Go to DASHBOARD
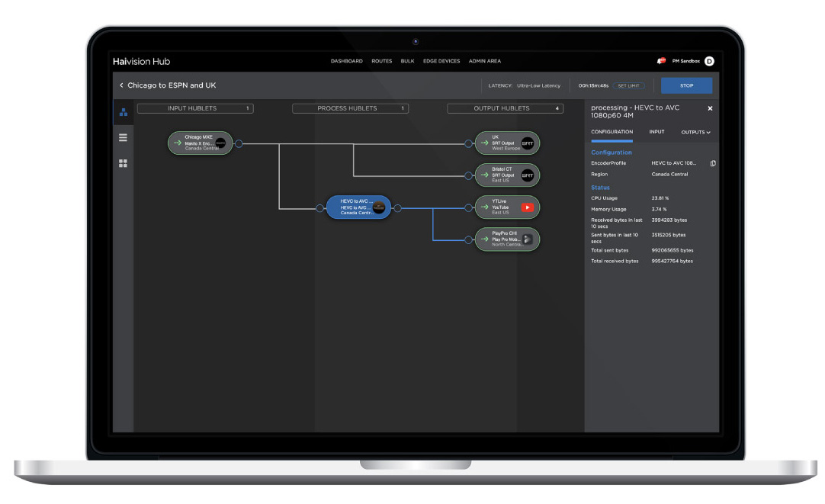This screenshot has width=825, height=504. pos(347,61)
